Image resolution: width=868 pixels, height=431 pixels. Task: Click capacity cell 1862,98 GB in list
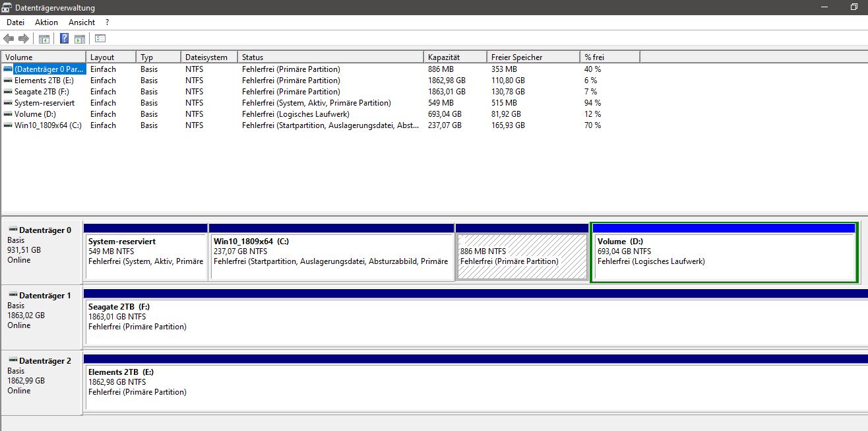pyautogui.click(x=447, y=81)
